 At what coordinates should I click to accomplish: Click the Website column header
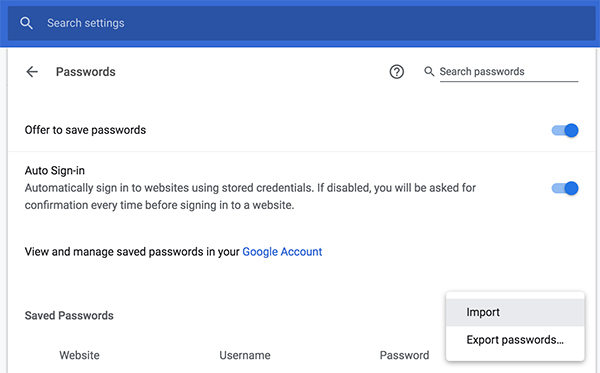(x=79, y=355)
